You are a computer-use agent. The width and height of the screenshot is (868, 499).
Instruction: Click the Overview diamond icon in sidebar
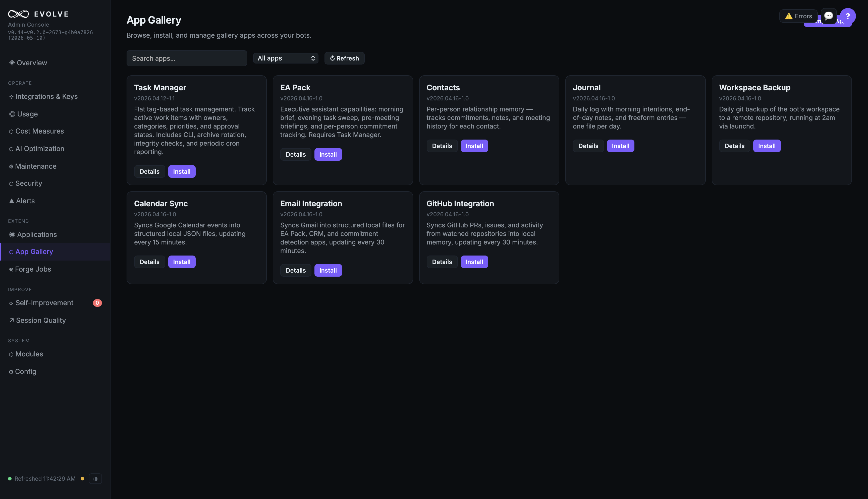pyautogui.click(x=12, y=63)
